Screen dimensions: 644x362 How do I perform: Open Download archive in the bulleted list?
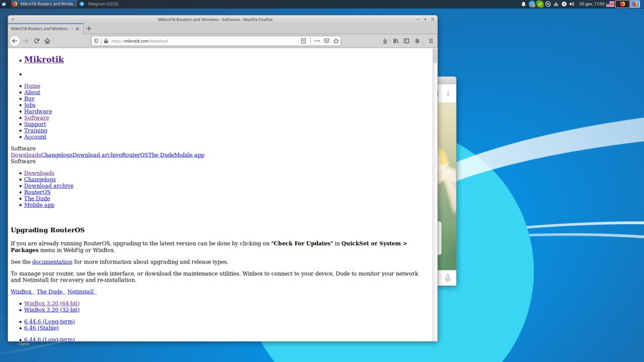tap(49, 186)
